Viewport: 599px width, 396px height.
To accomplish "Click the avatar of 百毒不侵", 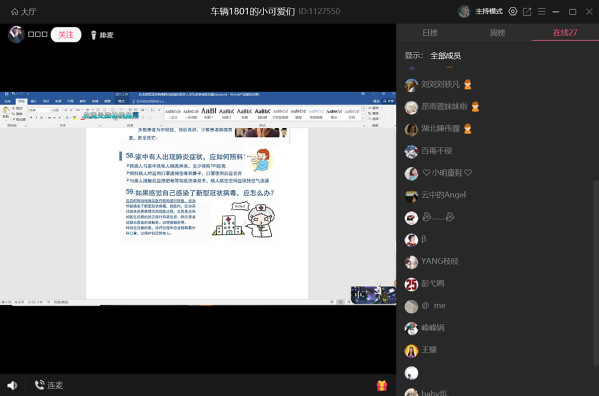I will (411, 151).
